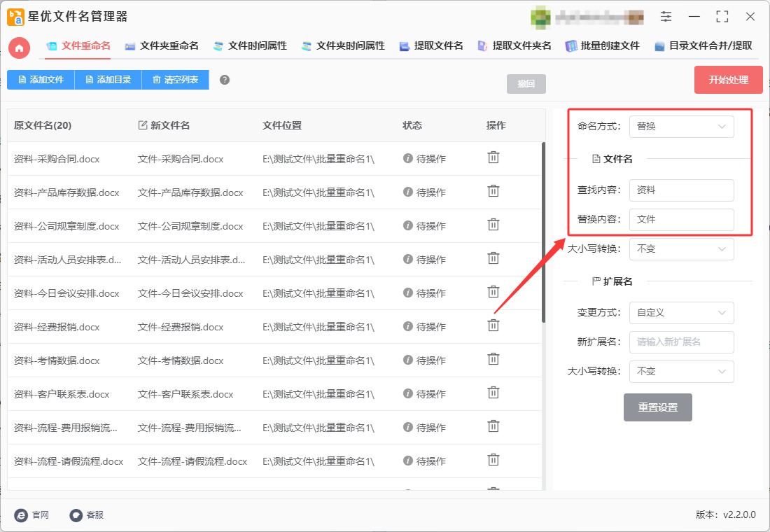Select new name 文件-公司规章制度.docx
Screen dimensions: 770x532
[190, 227]
